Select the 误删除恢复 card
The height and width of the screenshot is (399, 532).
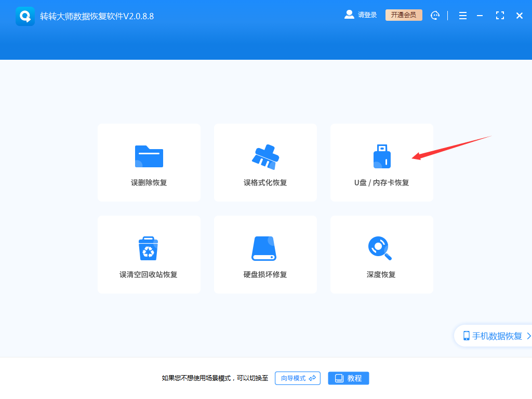coord(149,163)
